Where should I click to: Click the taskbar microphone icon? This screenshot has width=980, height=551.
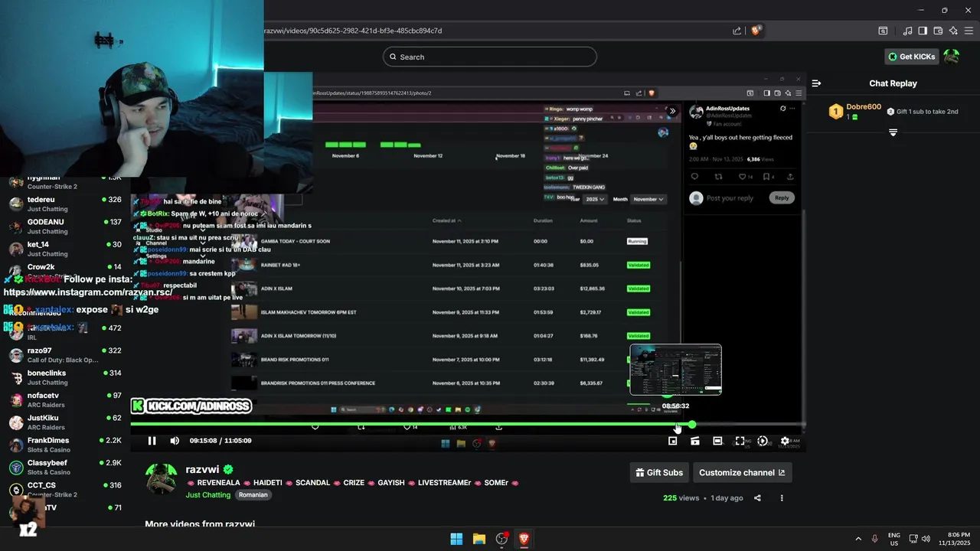[874, 539]
